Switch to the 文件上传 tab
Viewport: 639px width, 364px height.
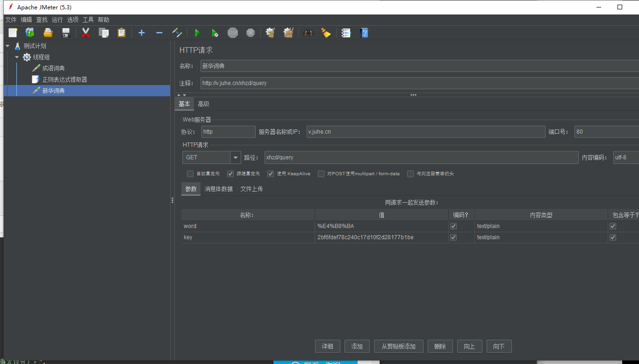(251, 189)
